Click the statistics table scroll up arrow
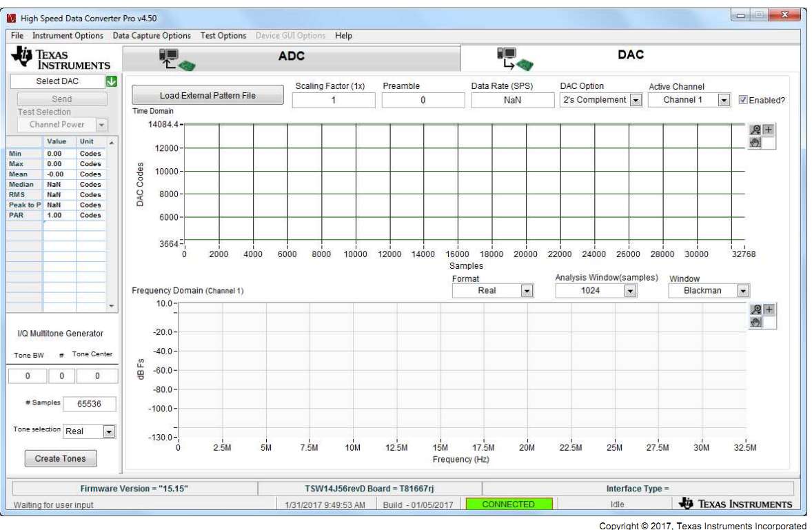The image size is (812, 530). click(x=112, y=142)
